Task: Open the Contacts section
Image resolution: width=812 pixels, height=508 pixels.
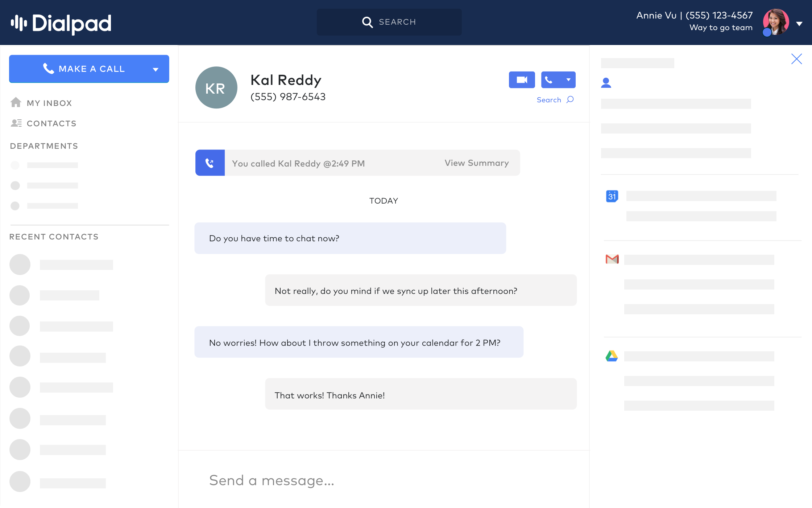Action: tap(51, 123)
